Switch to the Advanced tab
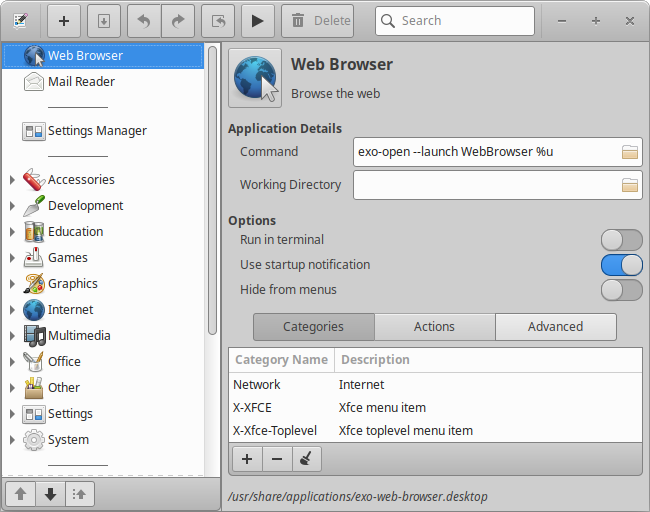 [555, 327]
